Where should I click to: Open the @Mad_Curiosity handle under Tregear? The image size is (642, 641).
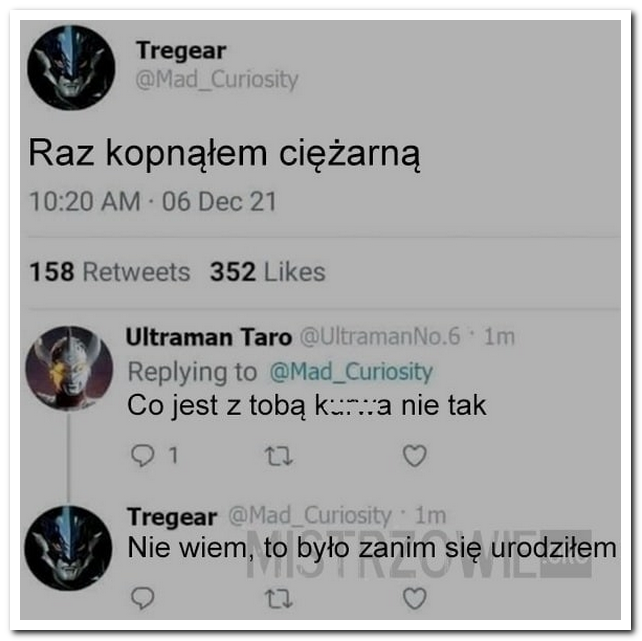(217, 79)
